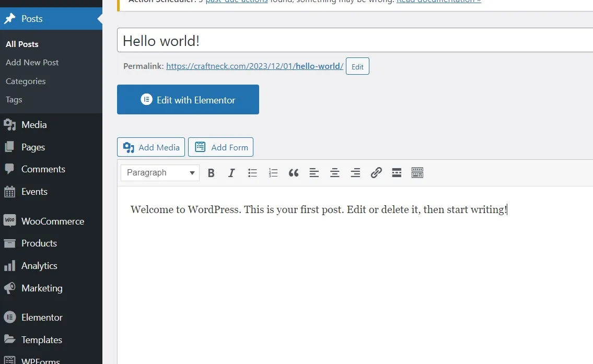Apply italic formatting

point(231,173)
